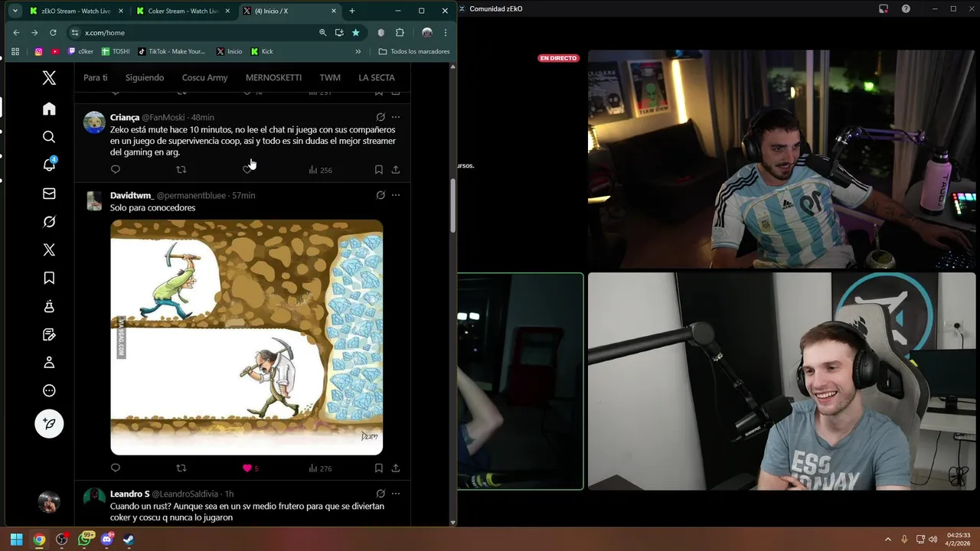Repost Criança's post

(181, 170)
